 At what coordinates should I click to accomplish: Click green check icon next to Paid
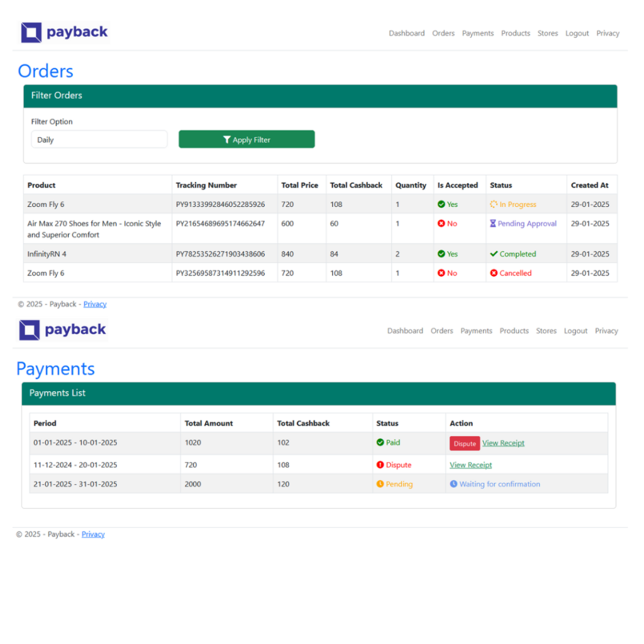pyautogui.click(x=380, y=442)
